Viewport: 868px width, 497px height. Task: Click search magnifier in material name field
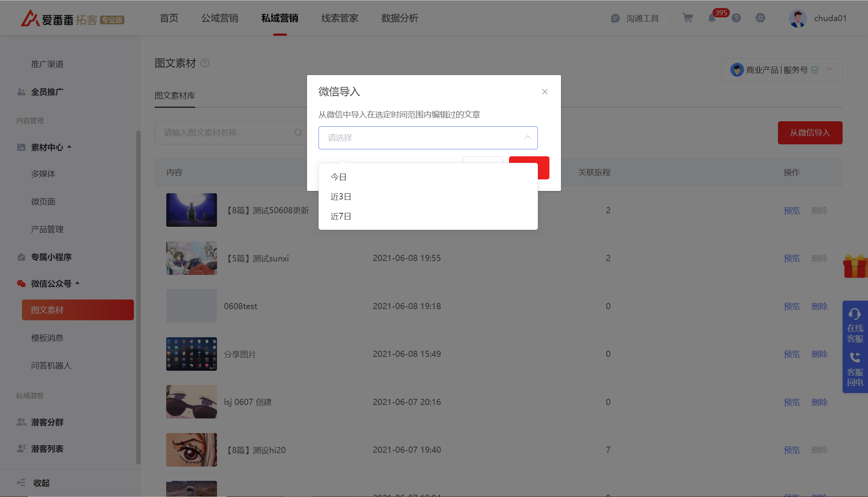(298, 133)
